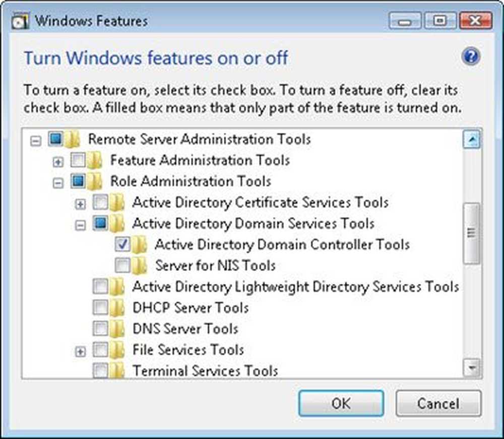Select AD Lightweight Directory Services Tools label

(296, 287)
